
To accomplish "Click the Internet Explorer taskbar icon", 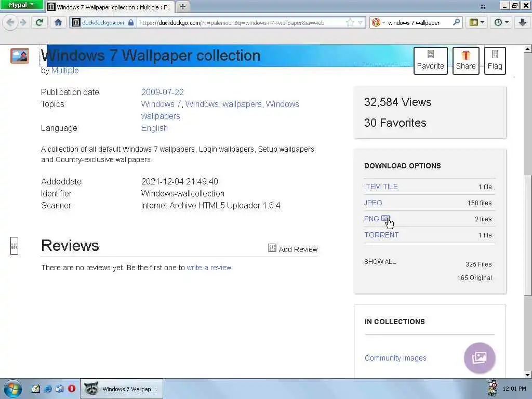I will click(48, 389).
